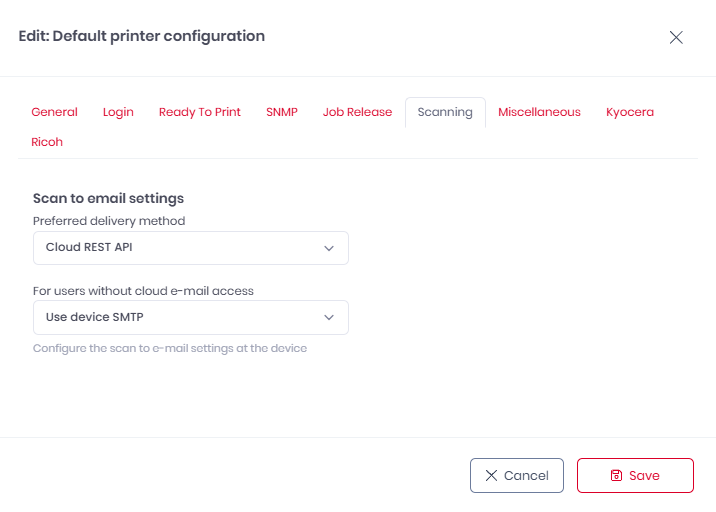Select the SNMP tab
The width and height of the screenshot is (716, 512).
[x=282, y=112]
